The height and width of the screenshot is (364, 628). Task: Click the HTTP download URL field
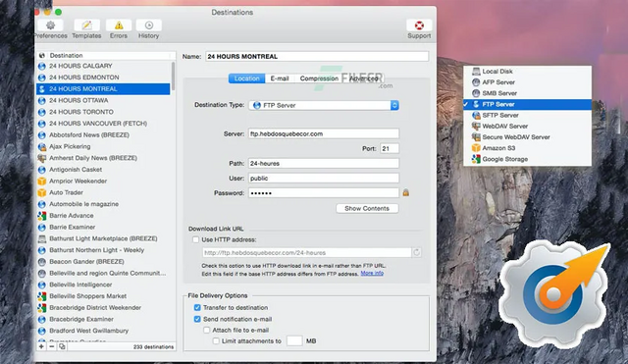(x=307, y=253)
